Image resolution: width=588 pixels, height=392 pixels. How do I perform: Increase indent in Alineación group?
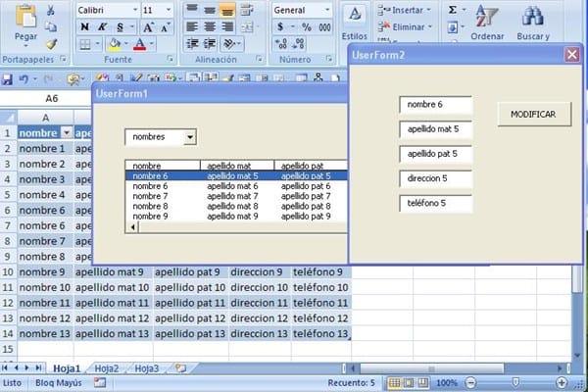[x=210, y=44]
